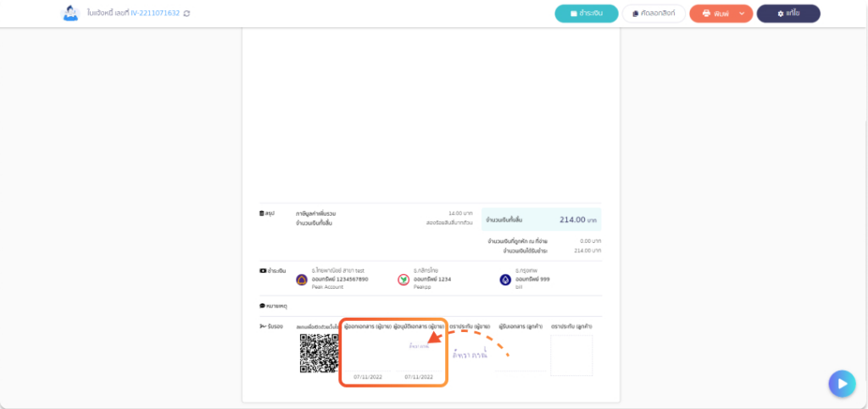Open invoice number link IV-2211071632
868x409 pixels.
click(x=155, y=14)
